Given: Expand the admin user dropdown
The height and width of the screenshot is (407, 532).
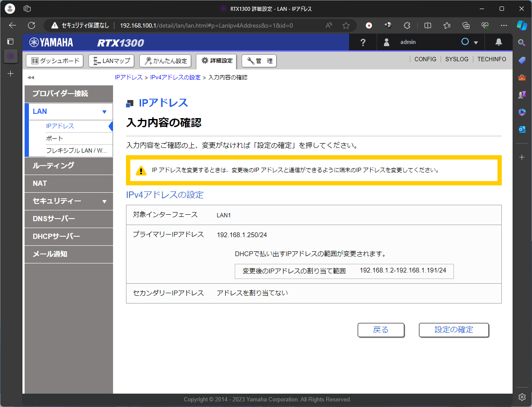Looking at the screenshot, I should point(476,43).
